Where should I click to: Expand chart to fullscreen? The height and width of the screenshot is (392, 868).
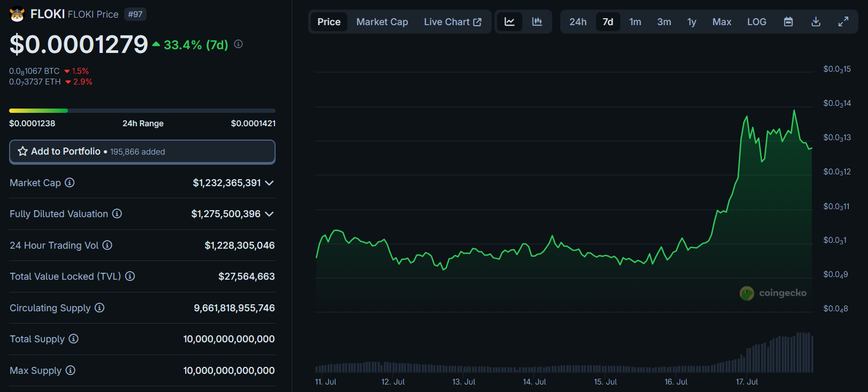pos(843,22)
